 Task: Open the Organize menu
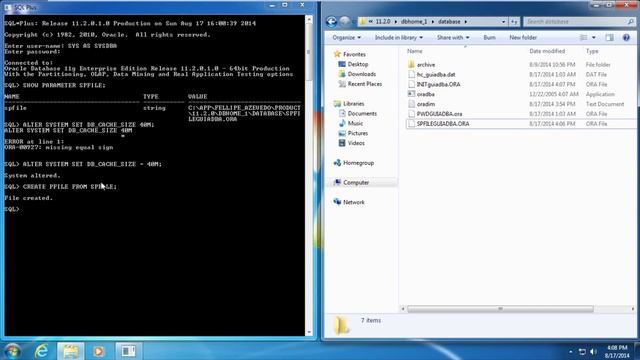coord(346,38)
